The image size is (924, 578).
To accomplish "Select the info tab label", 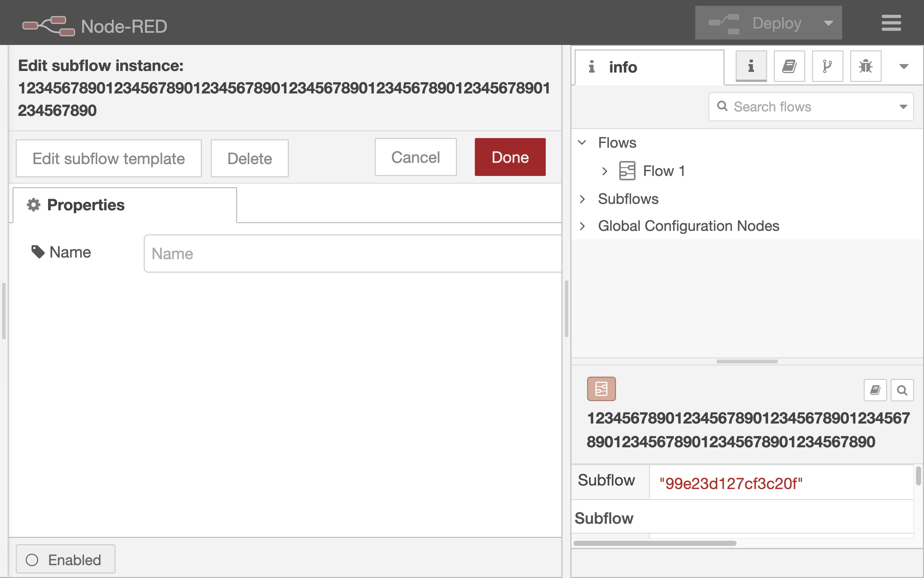I will click(x=649, y=67).
